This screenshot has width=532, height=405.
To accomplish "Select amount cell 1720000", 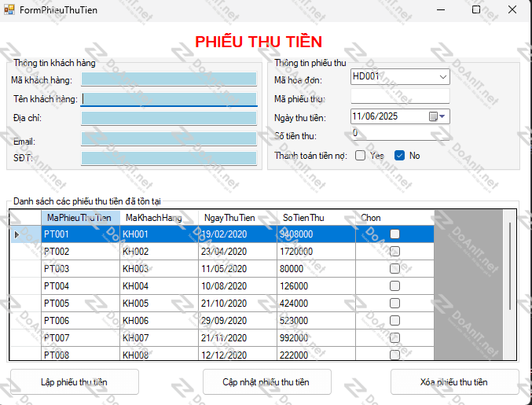I will coord(316,251).
